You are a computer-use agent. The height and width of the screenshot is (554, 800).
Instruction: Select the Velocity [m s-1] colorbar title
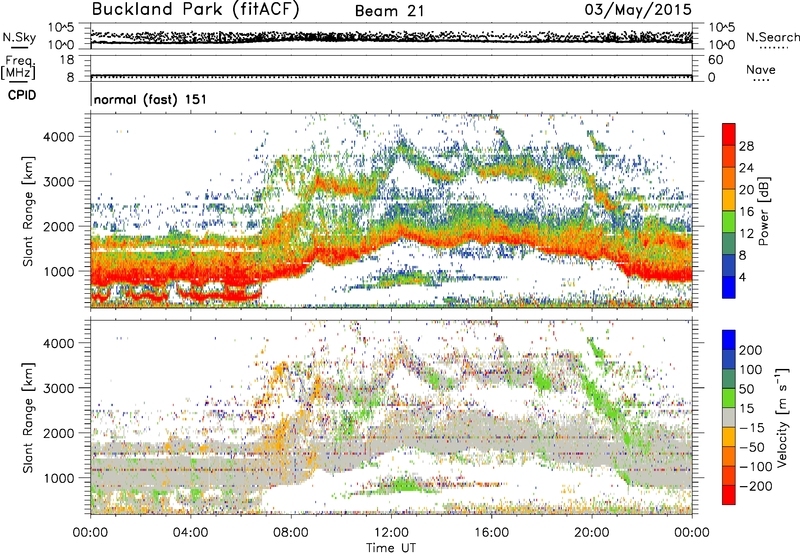(x=782, y=417)
